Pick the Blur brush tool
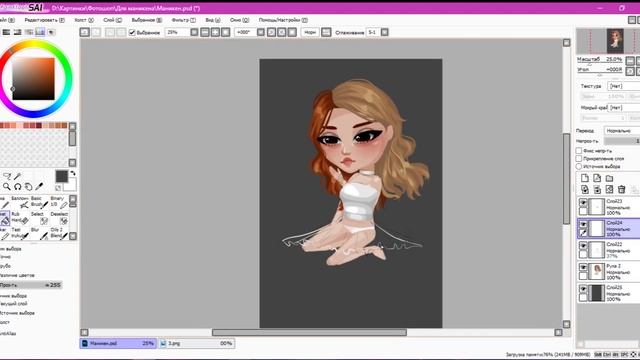Viewport: 640px width, 360px height. [40, 233]
